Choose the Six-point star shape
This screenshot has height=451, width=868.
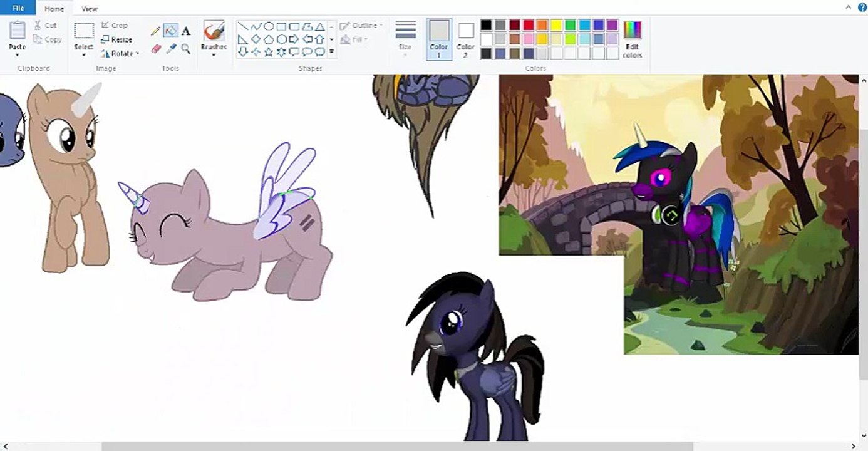[x=281, y=51]
